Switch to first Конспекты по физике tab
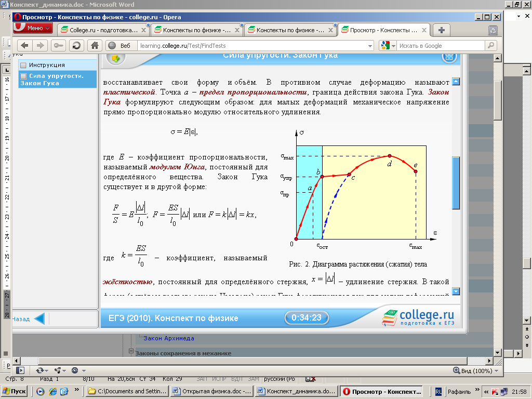This screenshot has width=532, height=399. [196, 30]
